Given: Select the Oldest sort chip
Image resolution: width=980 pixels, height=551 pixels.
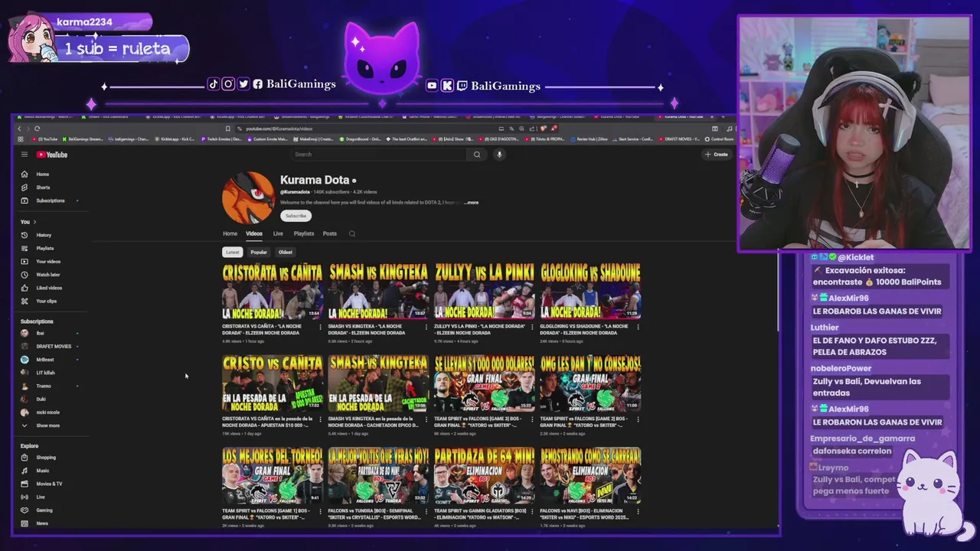Looking at the screenshot, I should [286, 252].
